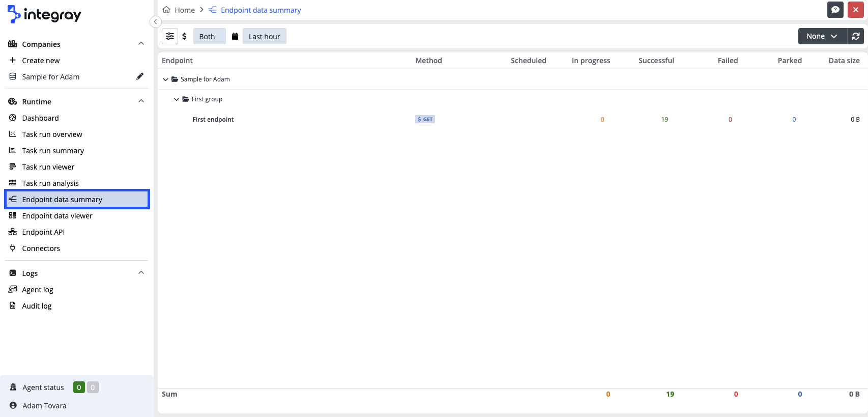
Task: Click the calendar icon beside Last hour
Action: coord(235,36)
